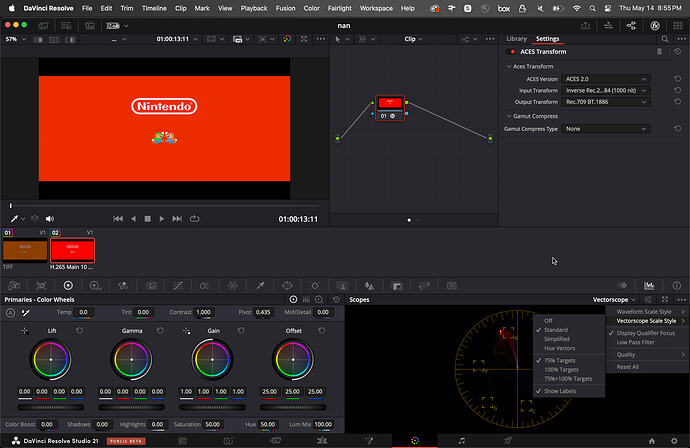Click the viewer eyedropper tool

tap(15, 219)
